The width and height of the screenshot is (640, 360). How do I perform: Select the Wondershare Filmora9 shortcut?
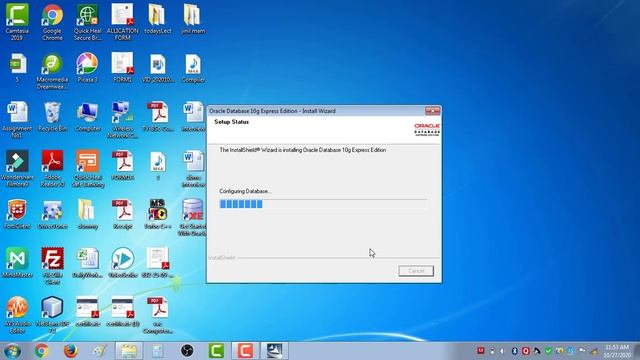click(17, 169)
